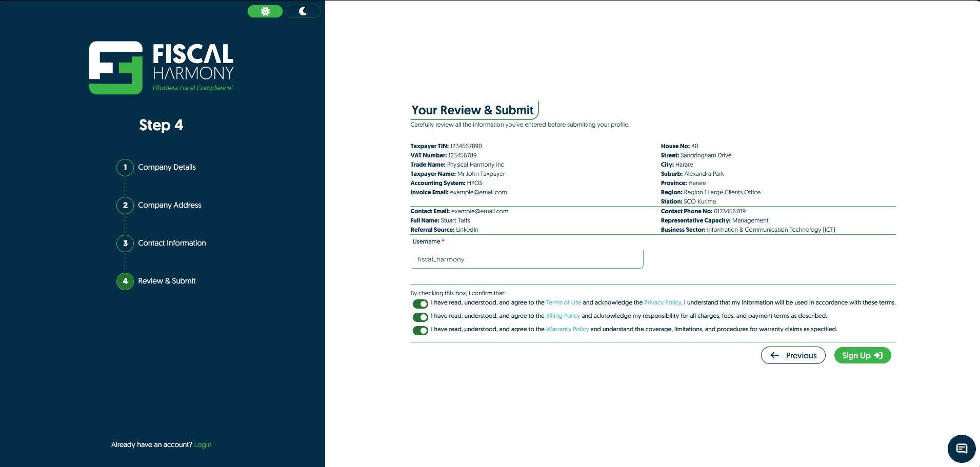Click step 4 circle icon
The image size is (980, 467).
click(125, 281)
